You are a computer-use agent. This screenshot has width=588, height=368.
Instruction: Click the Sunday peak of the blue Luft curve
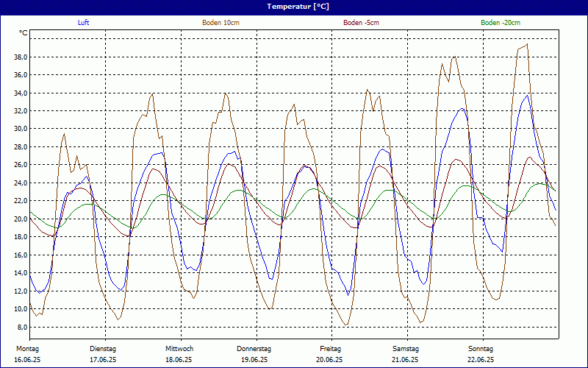coord(528,96)
